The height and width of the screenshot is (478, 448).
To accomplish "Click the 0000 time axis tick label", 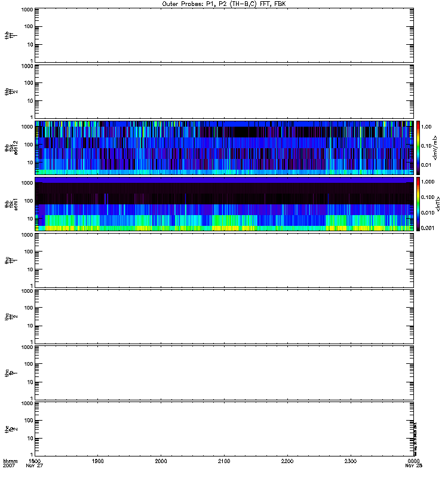I will (413, 461).
